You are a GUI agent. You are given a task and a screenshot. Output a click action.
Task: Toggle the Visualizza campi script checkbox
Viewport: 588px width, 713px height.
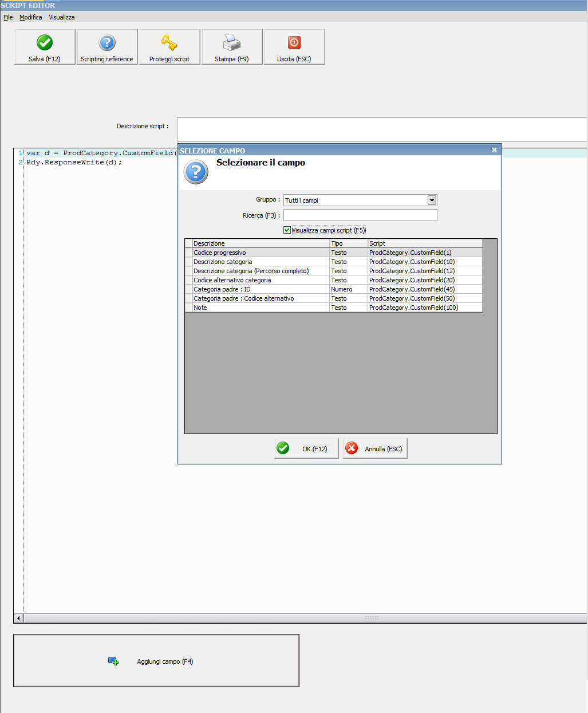point(287,230)
